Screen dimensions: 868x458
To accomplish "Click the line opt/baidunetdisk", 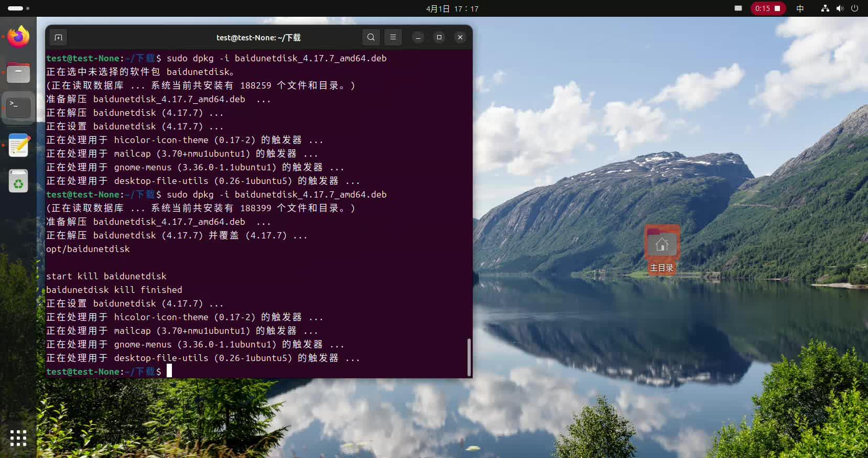I will pyautogui.click(x=88, y=249).
